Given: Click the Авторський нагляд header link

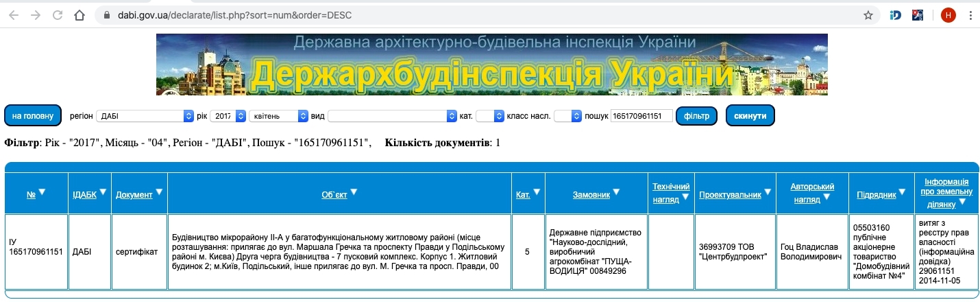Looking at the screenshot, I should tap(812, 193).
